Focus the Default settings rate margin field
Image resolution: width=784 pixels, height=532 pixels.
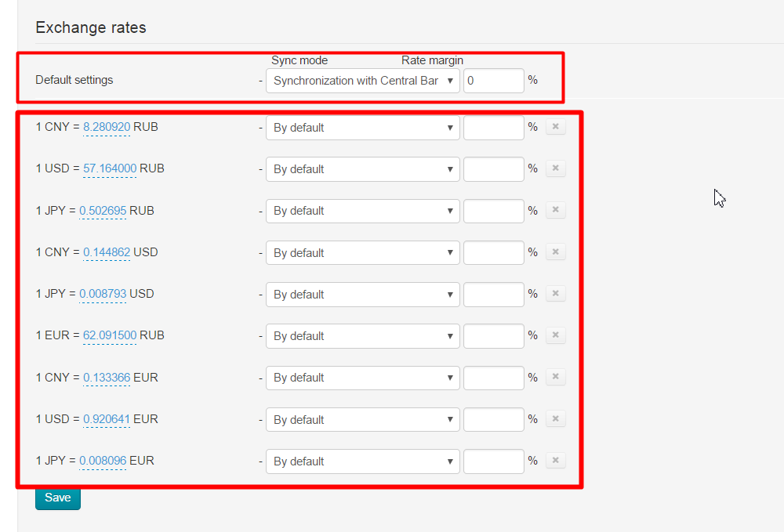[493, 81]
